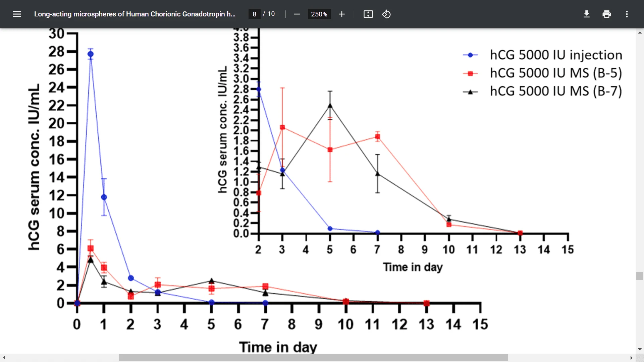Click the document title in toolbar
Image resolution: width=644 pixels, height=362 pixels.
135,14
